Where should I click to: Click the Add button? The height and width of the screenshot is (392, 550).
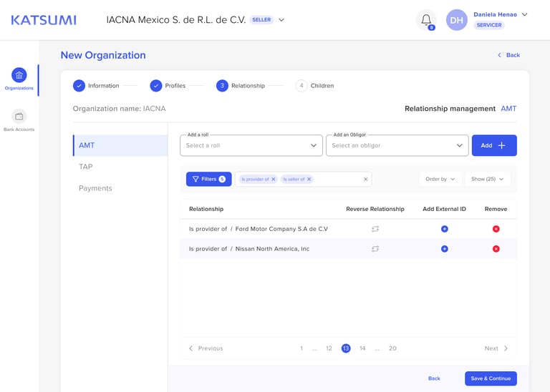(x=494, y=145)
